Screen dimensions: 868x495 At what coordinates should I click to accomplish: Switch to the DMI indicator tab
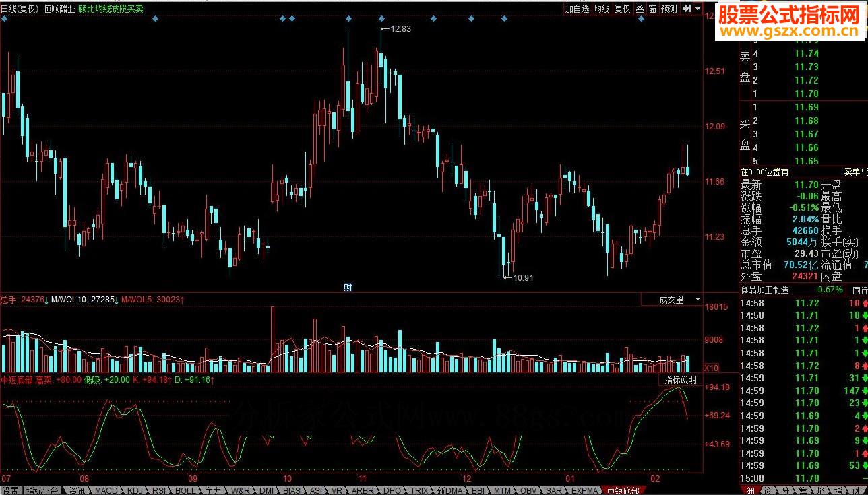267,490
